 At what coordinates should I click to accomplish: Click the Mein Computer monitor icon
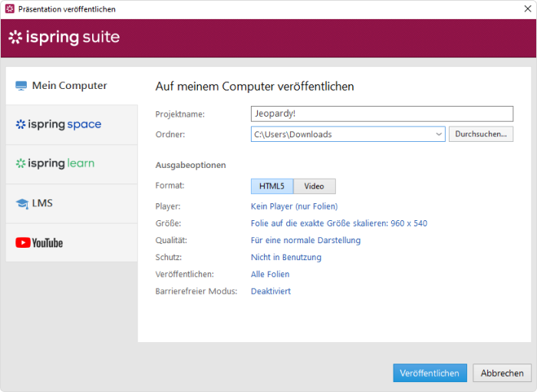pos(21,86)
